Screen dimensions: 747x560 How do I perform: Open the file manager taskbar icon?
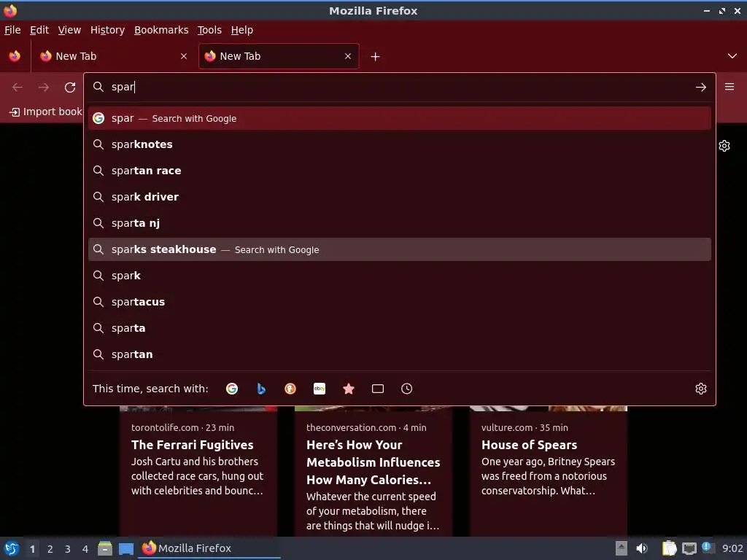click(105, 548)
